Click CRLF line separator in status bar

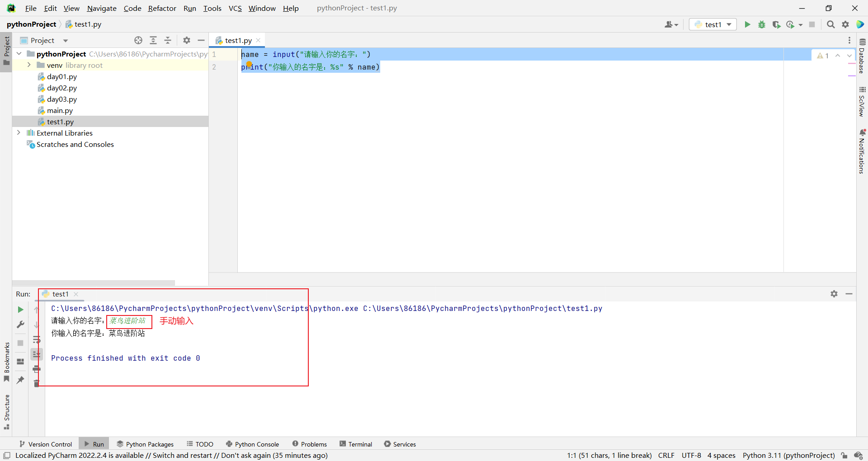tap(666, 455)
